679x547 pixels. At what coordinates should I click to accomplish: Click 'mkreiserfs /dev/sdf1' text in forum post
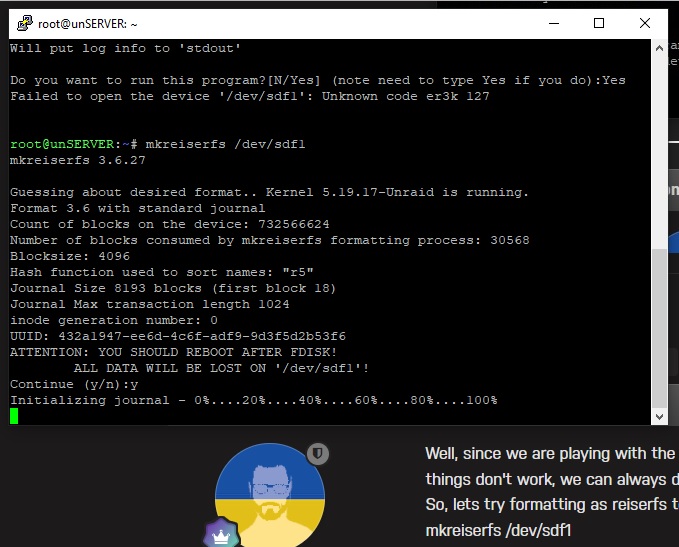[x=498, y=530]
